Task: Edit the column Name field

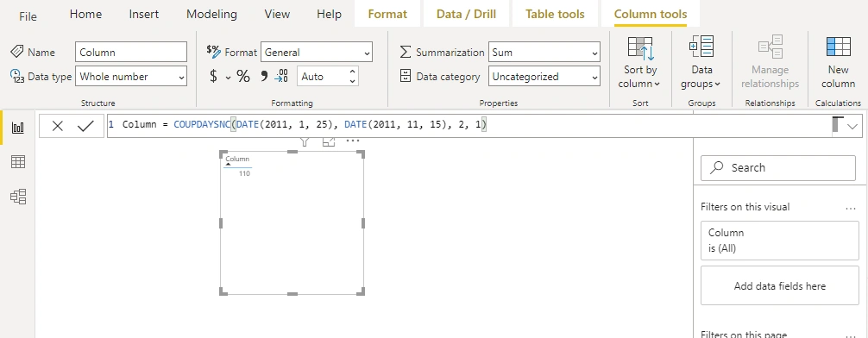Action: point(131,52)
